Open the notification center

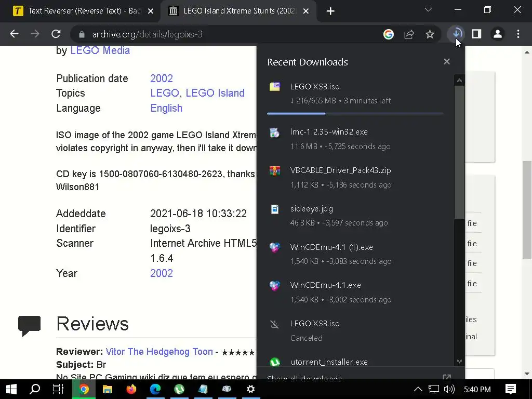pos(511,389)
